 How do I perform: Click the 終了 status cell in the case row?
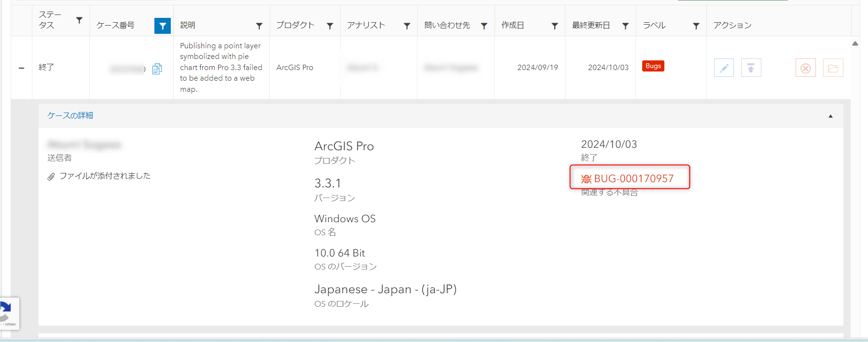pos(46,68)
